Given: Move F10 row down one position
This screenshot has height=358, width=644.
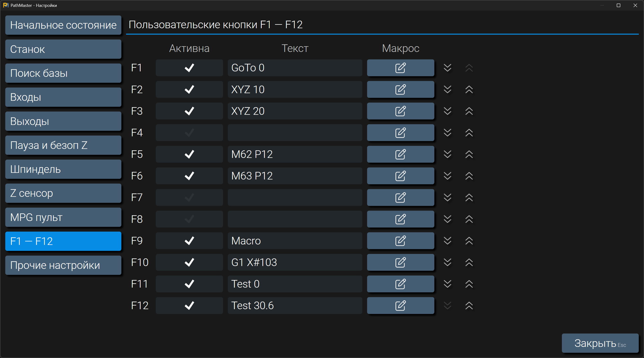Looking at the screenshot, I should coord(447,262).
